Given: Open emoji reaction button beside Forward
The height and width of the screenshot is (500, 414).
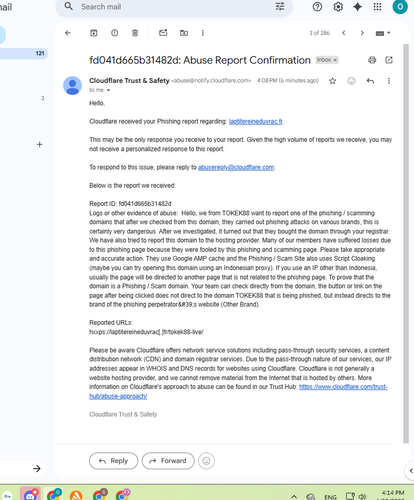Looking at the screenshot, I should pyautogui.click(x=206, y=461).
